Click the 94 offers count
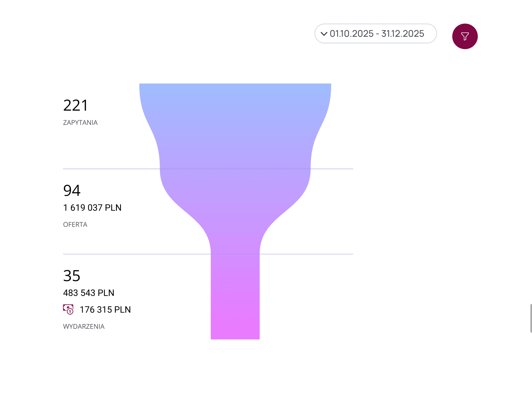Image resolution: width=532 pixels, height=395 pixels. [x=72, y=190]
